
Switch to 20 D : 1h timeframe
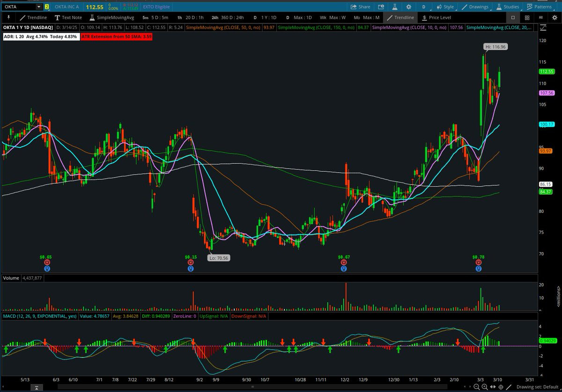pos(190,18)
